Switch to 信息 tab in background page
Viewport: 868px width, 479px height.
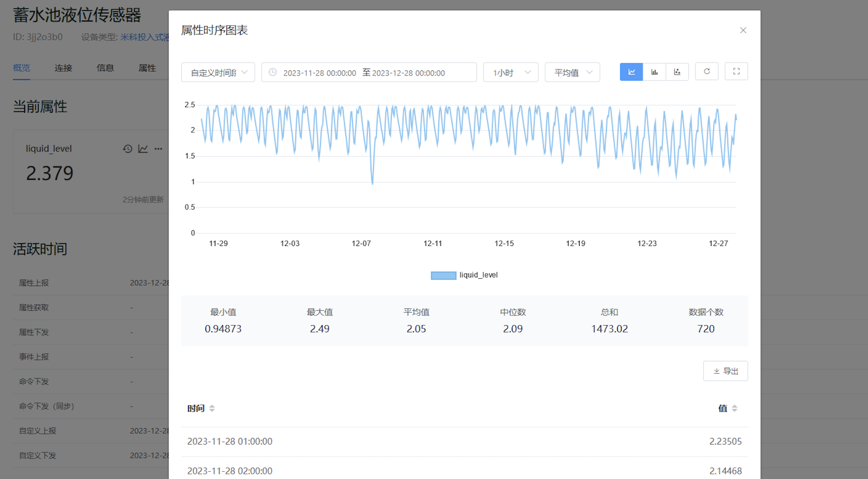(x=105, y=68)
